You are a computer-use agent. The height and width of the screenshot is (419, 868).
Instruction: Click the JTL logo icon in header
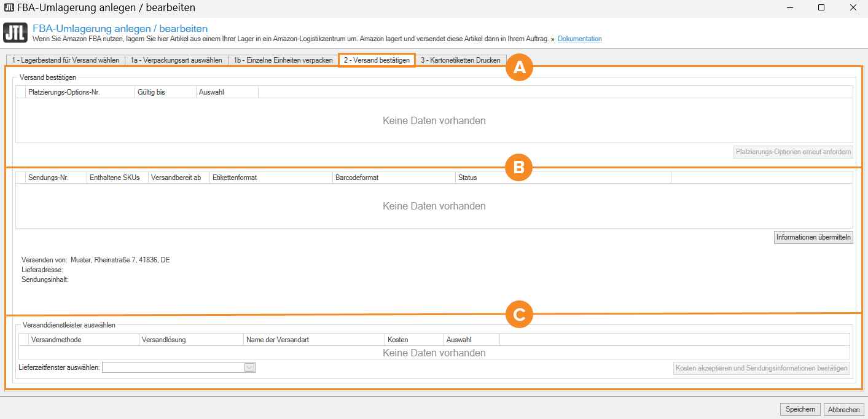click(15, 33)
